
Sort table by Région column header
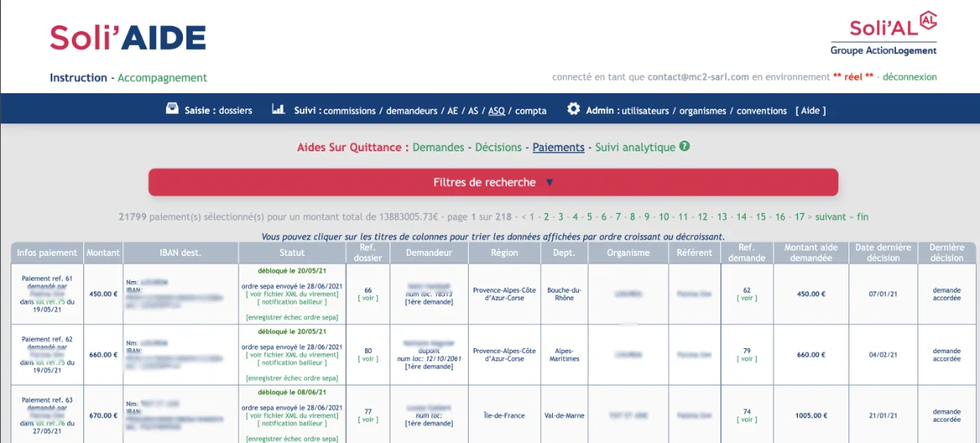click(505, 253)
